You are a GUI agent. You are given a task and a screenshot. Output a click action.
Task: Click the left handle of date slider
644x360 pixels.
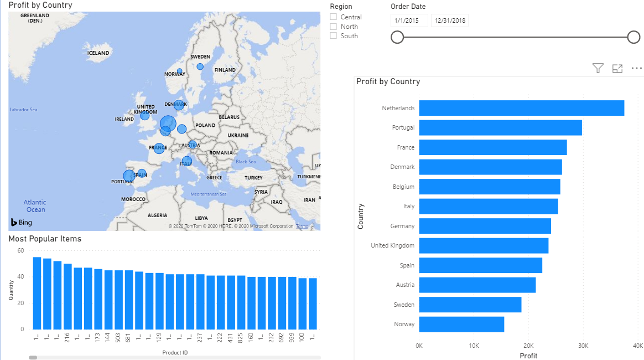pos(397,37)
